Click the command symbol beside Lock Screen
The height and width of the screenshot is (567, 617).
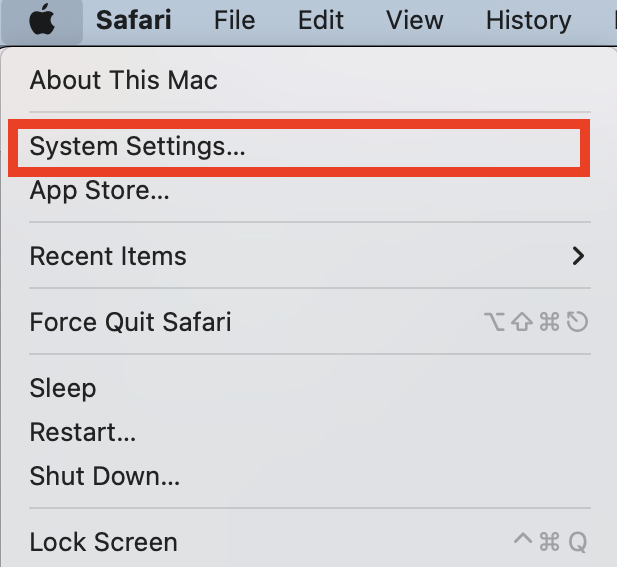(x=549, y=542)
